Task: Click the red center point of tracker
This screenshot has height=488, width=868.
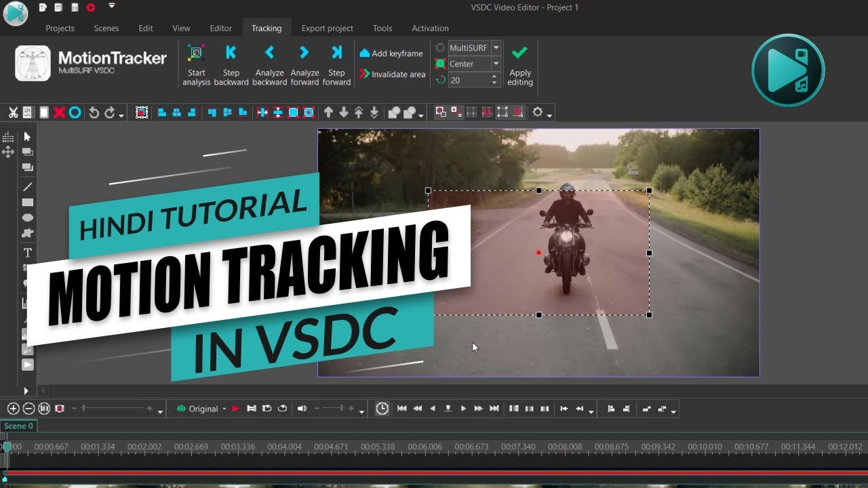Action: point(538,253)
